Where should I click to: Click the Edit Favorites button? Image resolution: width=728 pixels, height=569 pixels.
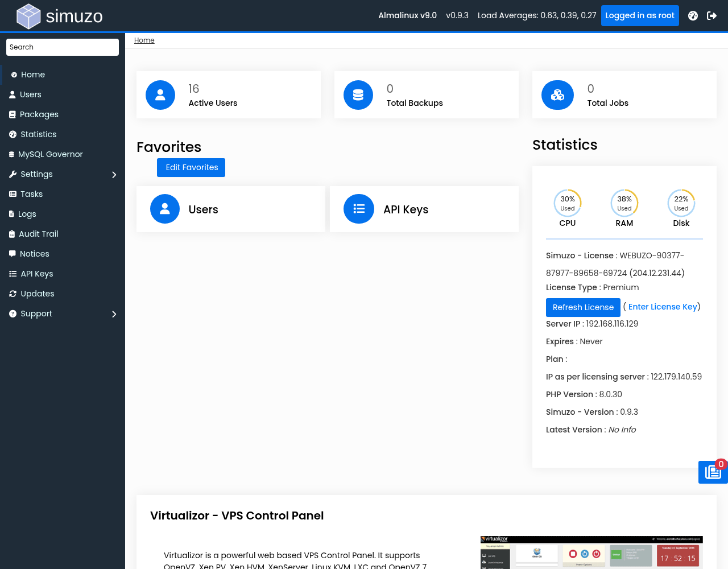click(x=191, y=167)
